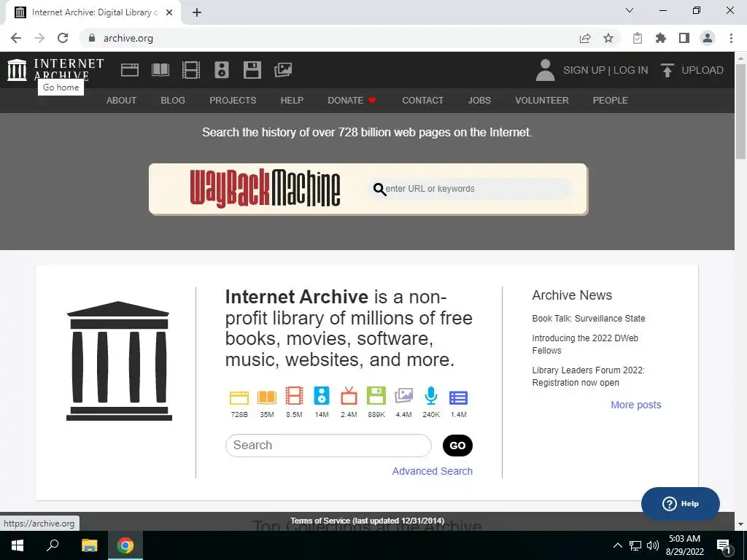Open a new browser tab
Screen dimensions: 747x560
coord(197,12)
